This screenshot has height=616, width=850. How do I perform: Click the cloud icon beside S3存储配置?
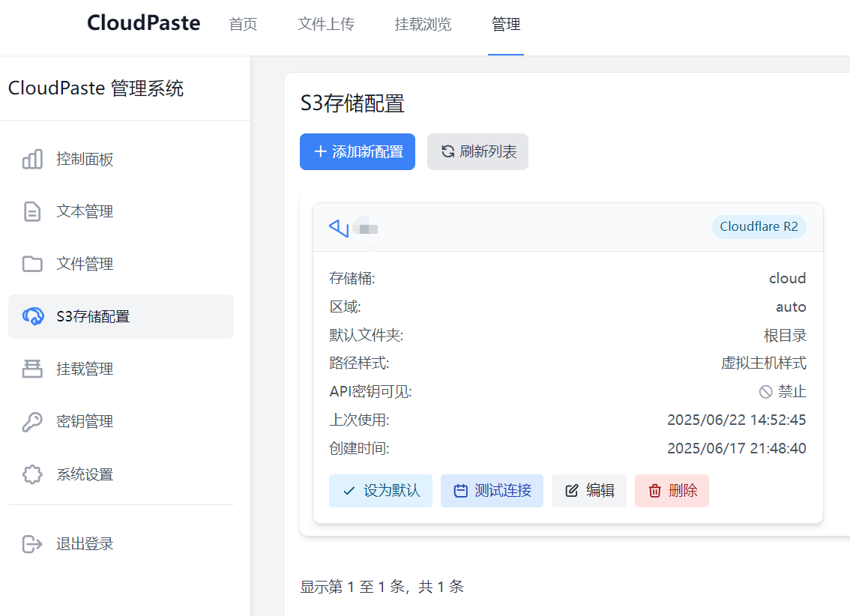(x=33, y=316)
